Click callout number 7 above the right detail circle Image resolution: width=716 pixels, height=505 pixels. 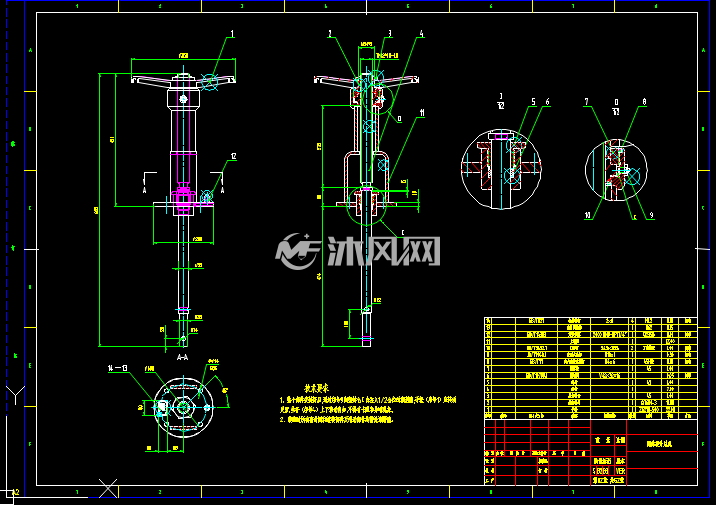[587, 102]
